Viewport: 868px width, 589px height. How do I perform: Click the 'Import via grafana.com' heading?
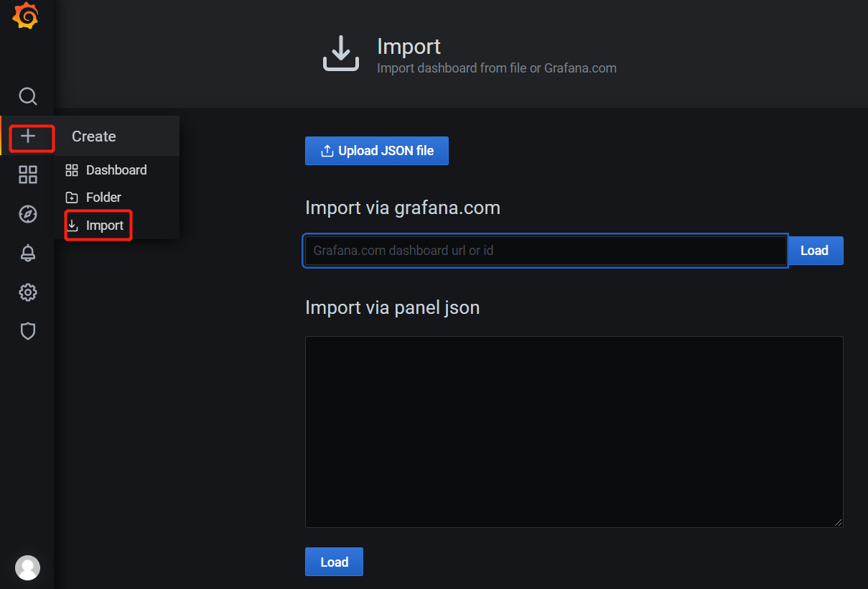click(x=403, y=208)
